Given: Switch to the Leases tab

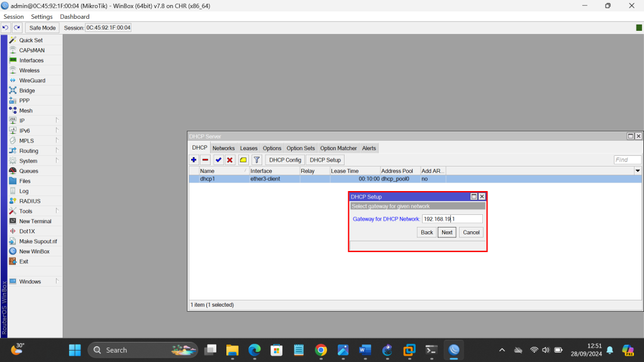Looking at the screenshot, I should [248, 148].
